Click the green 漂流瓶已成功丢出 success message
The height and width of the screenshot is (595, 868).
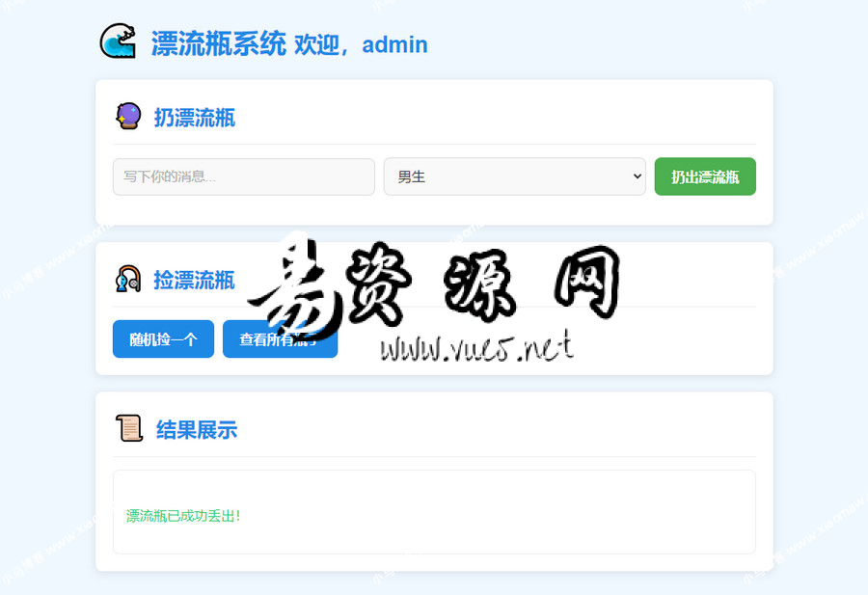[183, 516]
